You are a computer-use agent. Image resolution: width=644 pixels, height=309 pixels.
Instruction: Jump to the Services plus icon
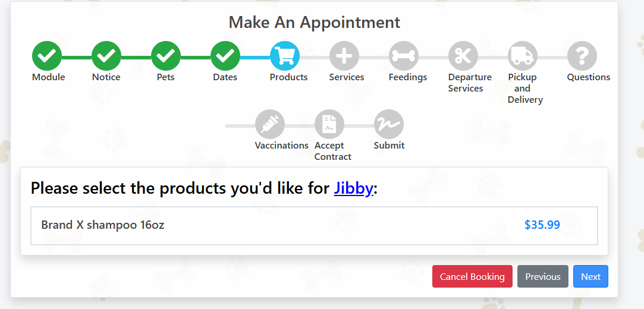344,56
